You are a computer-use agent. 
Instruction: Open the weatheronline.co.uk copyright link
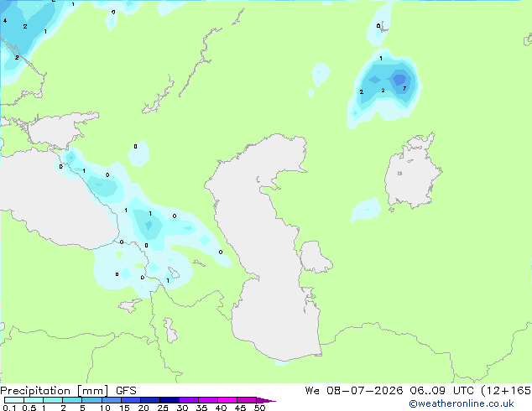click(x=462, y=403)
